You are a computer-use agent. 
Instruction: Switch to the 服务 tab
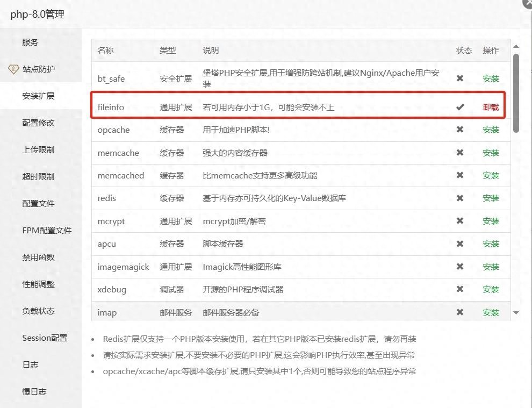click(31, 42)
